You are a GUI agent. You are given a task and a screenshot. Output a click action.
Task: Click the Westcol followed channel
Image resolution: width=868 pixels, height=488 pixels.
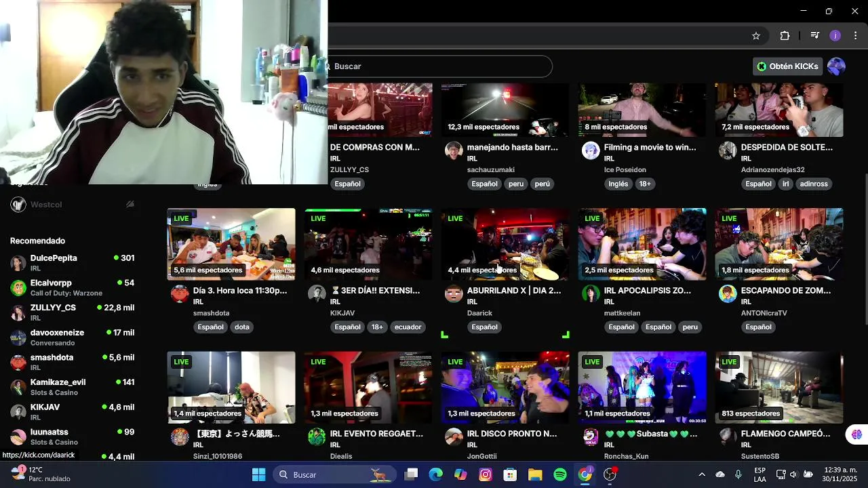(x=73, y=205)
